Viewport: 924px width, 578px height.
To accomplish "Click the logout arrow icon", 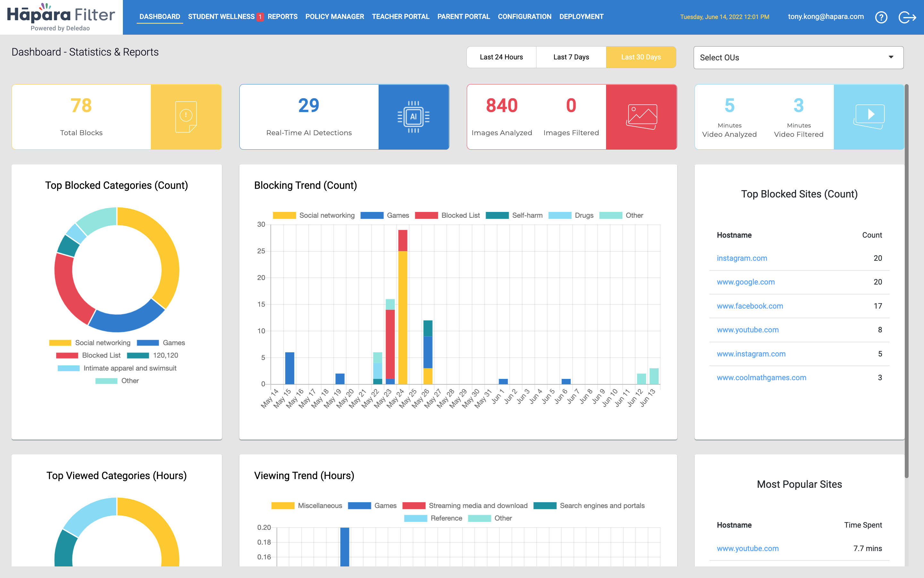I will (907, 17).
